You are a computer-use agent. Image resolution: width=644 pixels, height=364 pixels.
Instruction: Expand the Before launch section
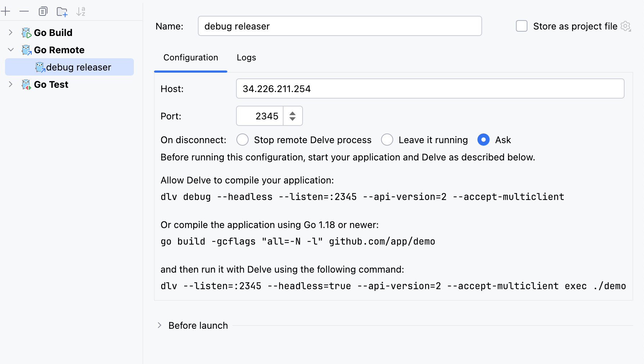click(x=159, y=325)
